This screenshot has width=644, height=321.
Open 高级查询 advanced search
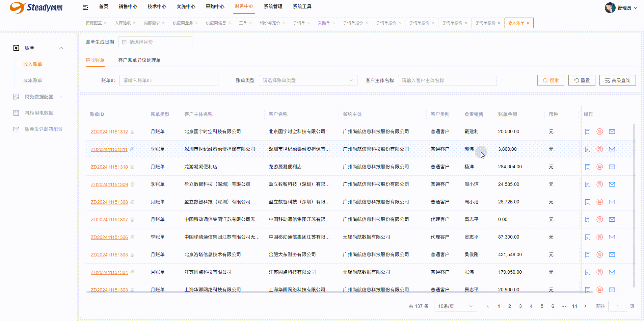618,80
